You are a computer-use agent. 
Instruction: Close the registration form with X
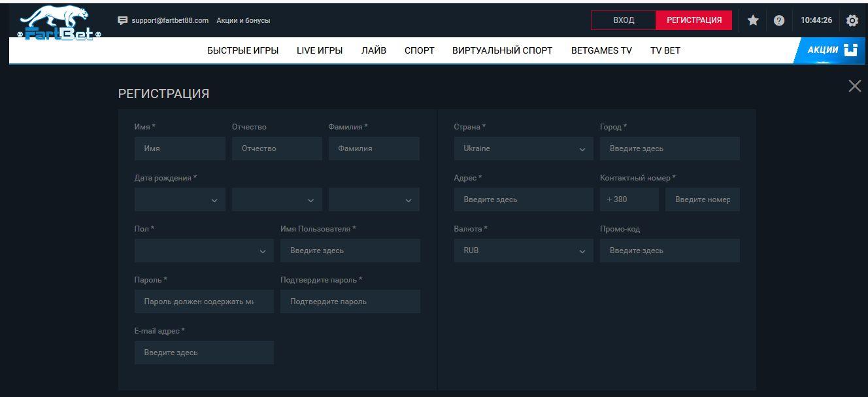click(x=854, y=86)
